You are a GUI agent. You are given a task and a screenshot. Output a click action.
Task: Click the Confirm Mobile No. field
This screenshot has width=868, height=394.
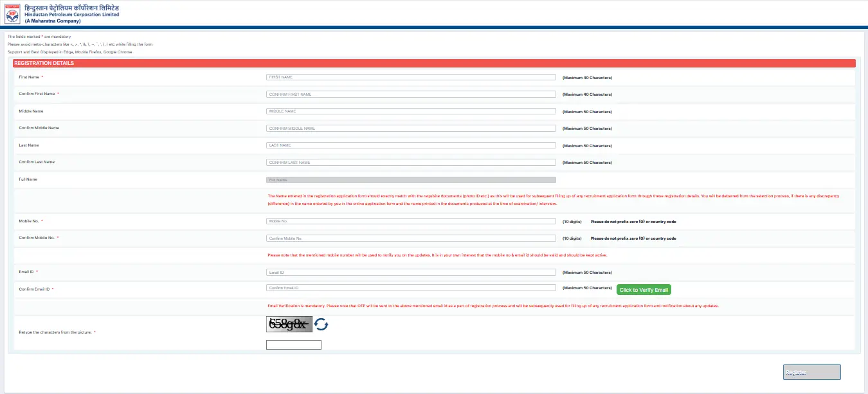point(411,238)
